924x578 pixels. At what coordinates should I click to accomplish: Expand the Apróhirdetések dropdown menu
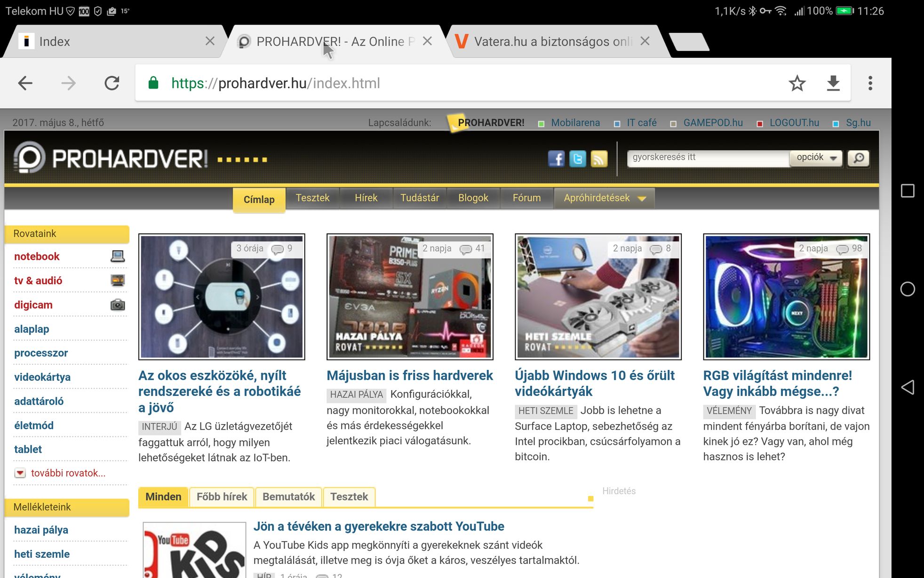[604, 198]
